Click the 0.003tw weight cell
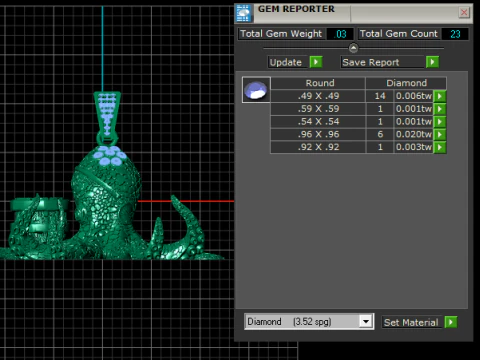Image resolution: width=480 pixels, height=360 pixels. point(414,147)
